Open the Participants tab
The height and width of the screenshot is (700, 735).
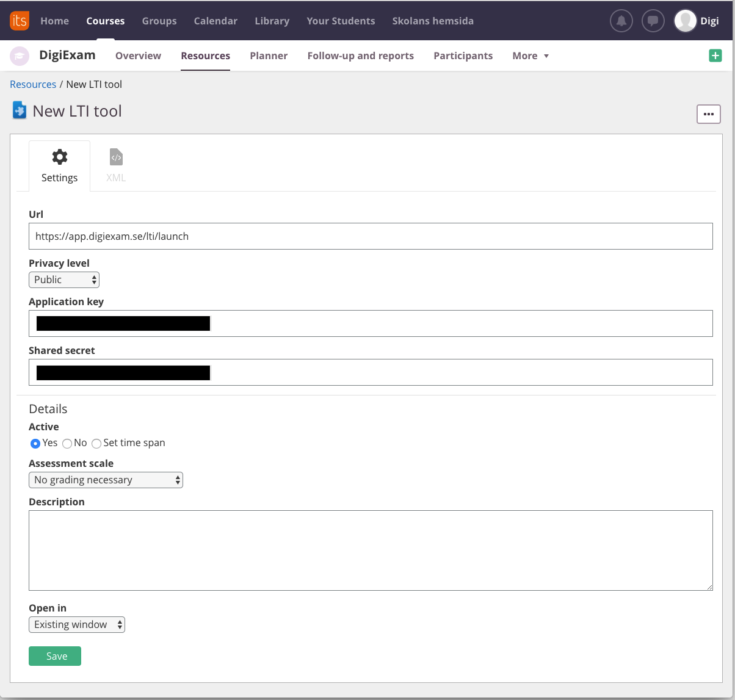coord(463,56)
